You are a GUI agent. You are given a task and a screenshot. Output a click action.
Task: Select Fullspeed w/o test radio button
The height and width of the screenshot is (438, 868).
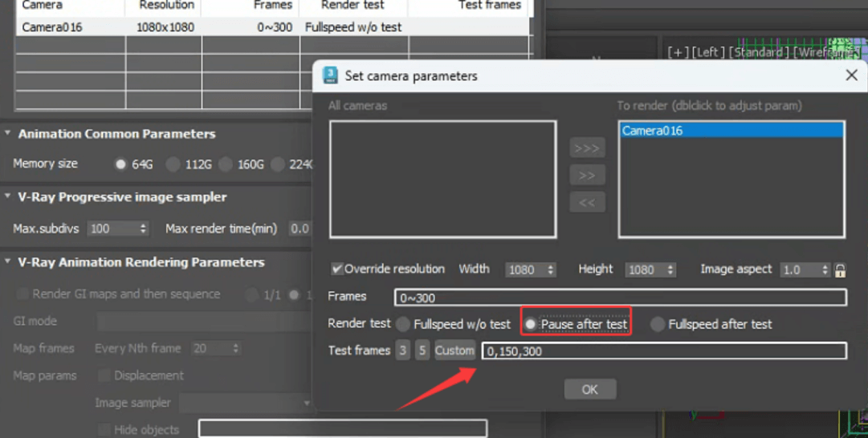403,324
